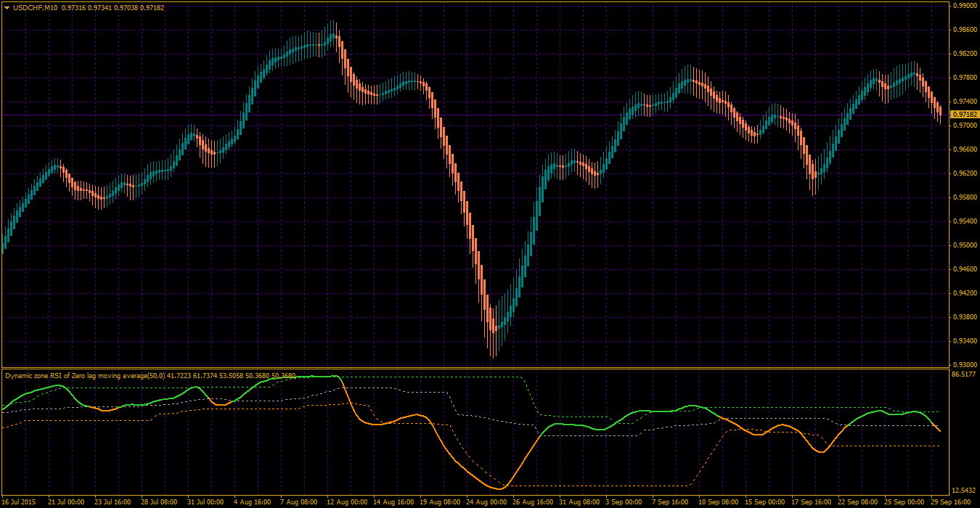The height and width of the screenshot is (508, 980).
Task: Click the 16 Jul 2015 date label
Action: click(x=20, y=502)
